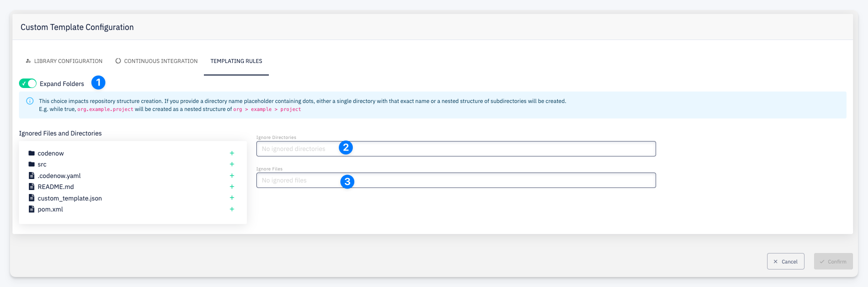
Task: Select the README.md file name
Action: coord(56,187)
